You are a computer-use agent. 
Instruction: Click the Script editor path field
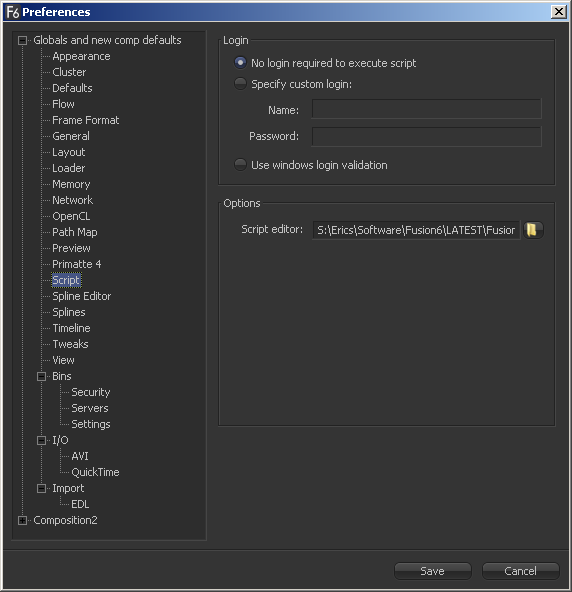click(x=416, y=230)
